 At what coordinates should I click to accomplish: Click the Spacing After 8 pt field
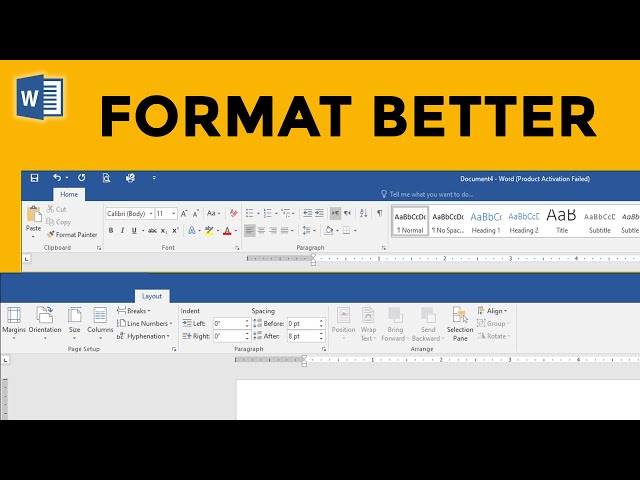tap(306, 336)
